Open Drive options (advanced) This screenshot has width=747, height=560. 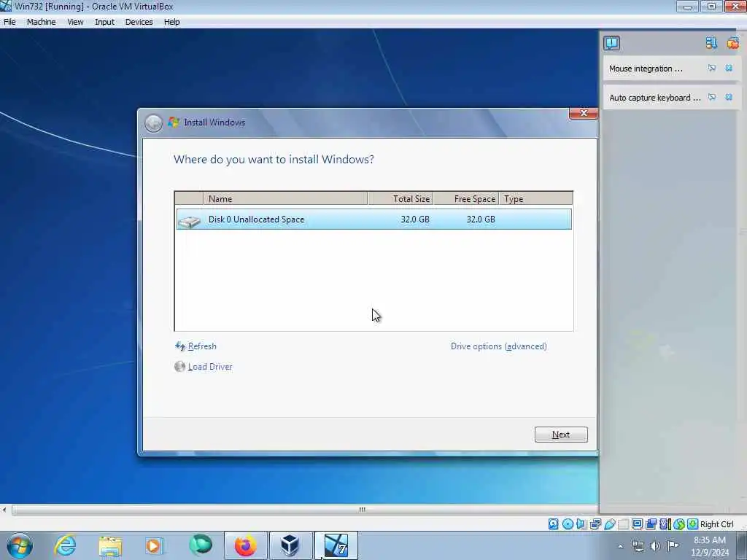tap(499, 346)
